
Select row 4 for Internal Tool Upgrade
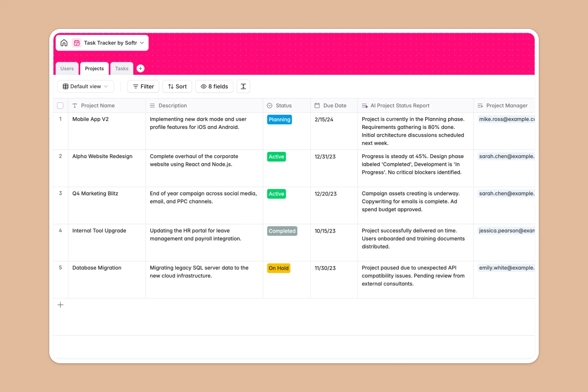(60, 230)
